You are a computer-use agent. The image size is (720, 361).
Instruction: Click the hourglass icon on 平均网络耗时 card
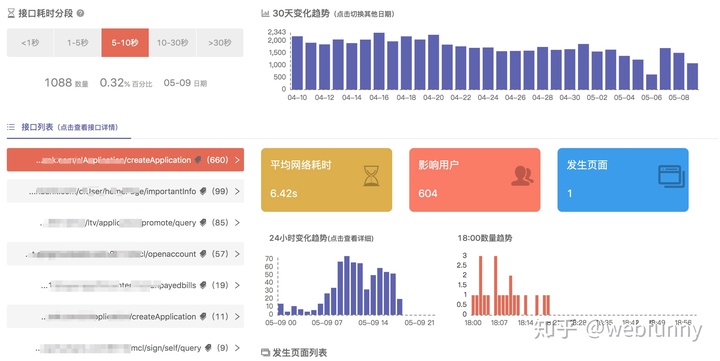point(371,176)
